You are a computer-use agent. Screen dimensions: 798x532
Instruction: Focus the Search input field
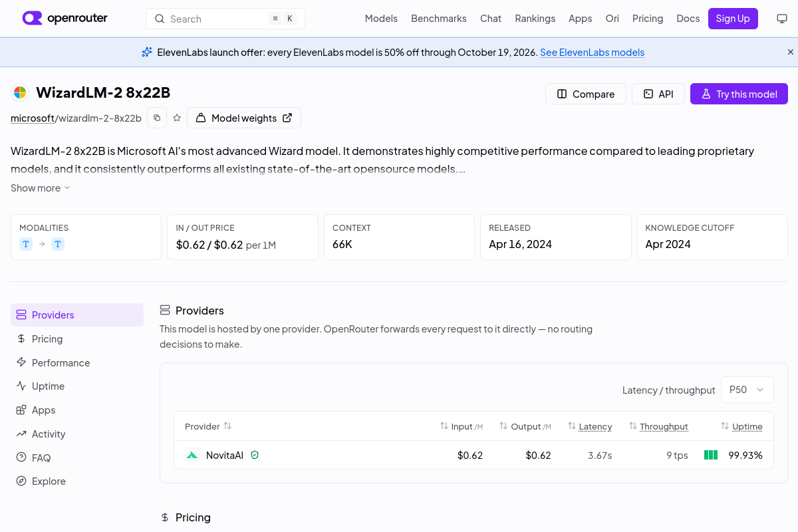(x=225, y=19)
